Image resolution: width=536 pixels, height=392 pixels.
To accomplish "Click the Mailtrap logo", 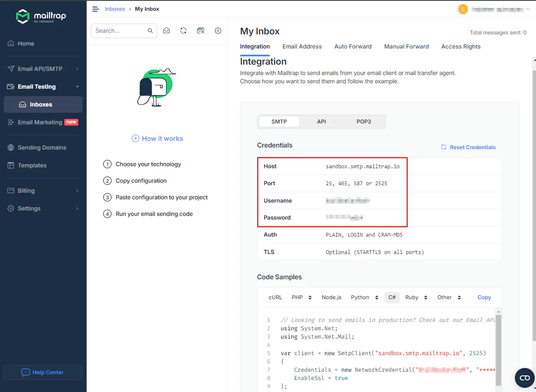I will pyautogui.click(x=41, y=16).
